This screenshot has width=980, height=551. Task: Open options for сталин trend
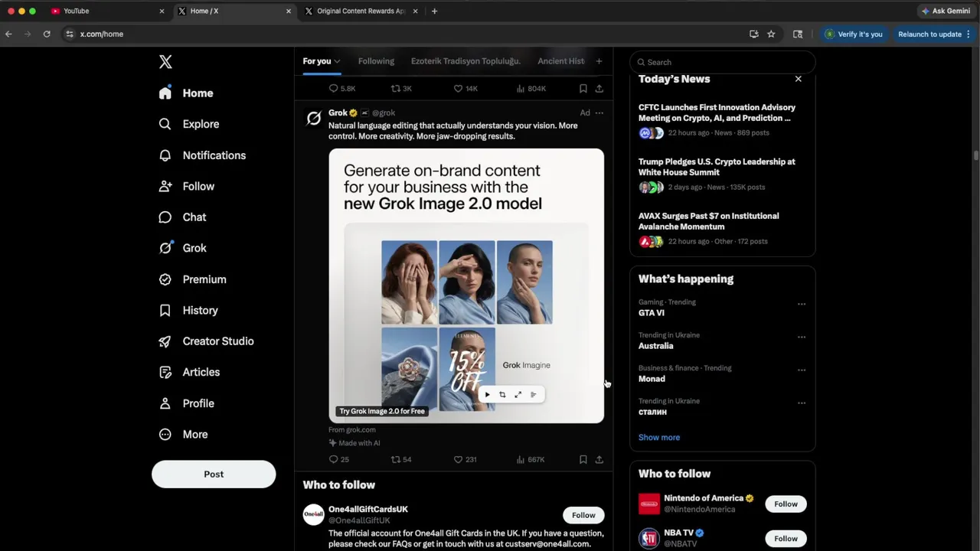pyautogui.click(x=802, y=403)
